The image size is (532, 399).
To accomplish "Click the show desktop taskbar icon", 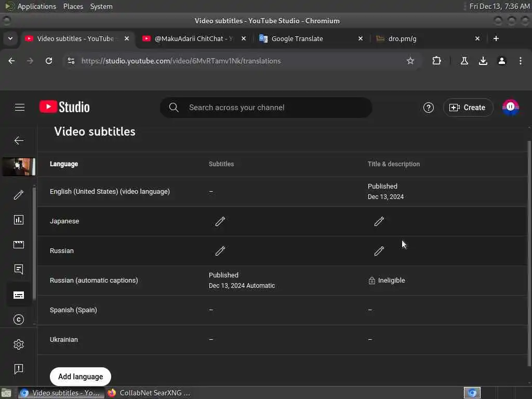I will tap(6, 393).
